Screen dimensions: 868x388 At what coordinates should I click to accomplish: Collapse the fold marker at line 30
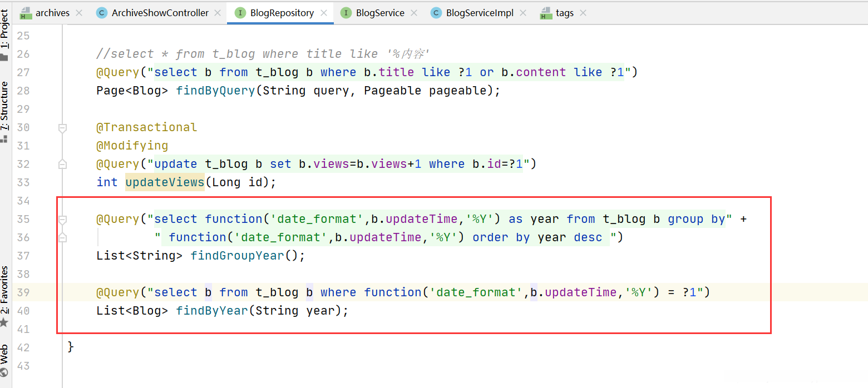(62, 128)
